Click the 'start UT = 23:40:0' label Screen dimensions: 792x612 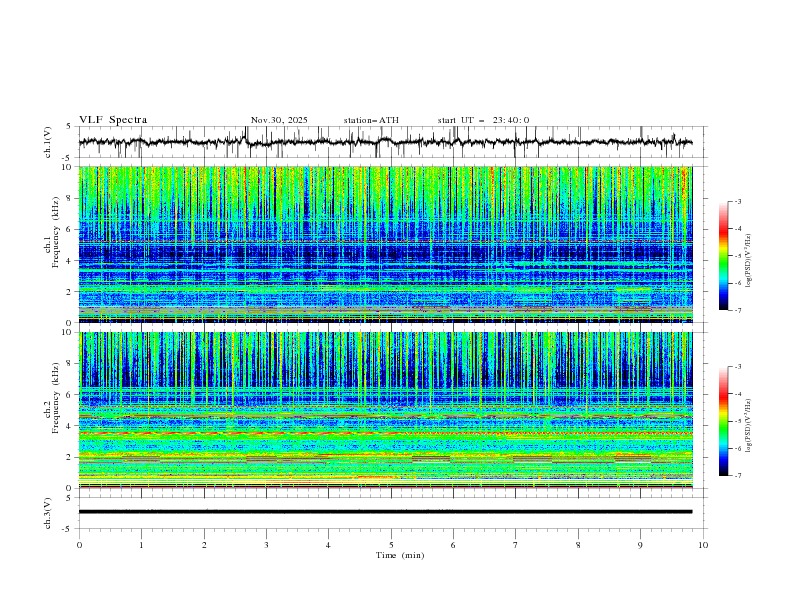coord(483,120)
